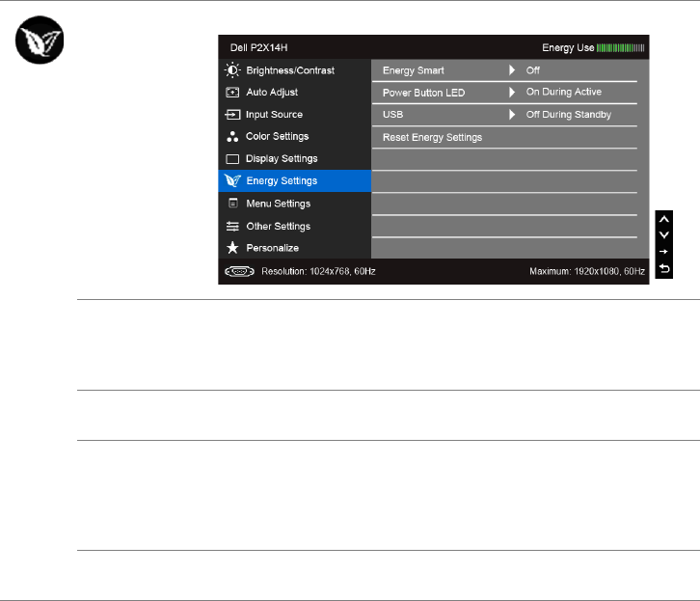Select the highlighted Energy Settings menu
Viewport: 700px width, 601px height.
pos(295,180)
